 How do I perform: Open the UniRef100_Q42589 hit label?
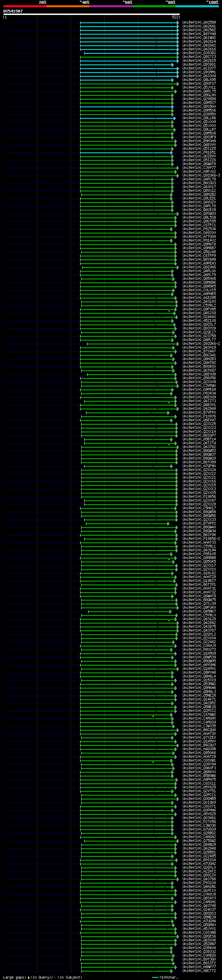coord(199,23)
